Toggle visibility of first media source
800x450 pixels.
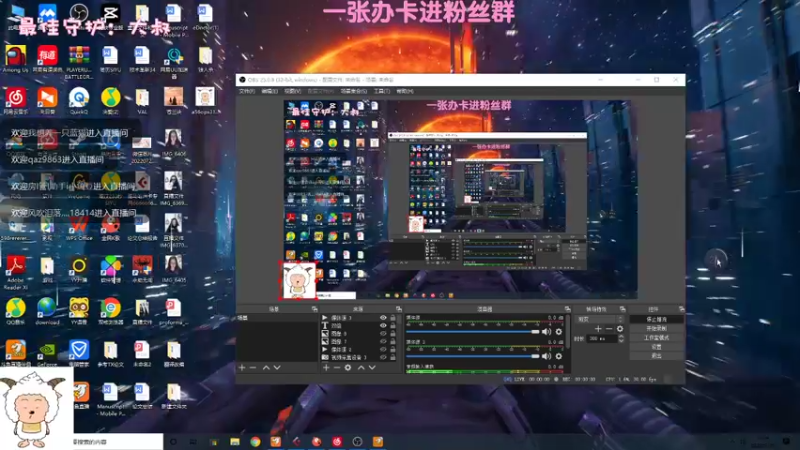(383, 318)
